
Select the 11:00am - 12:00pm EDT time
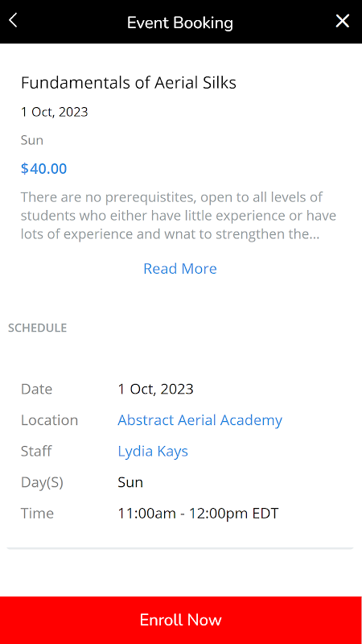click(198, 514)
